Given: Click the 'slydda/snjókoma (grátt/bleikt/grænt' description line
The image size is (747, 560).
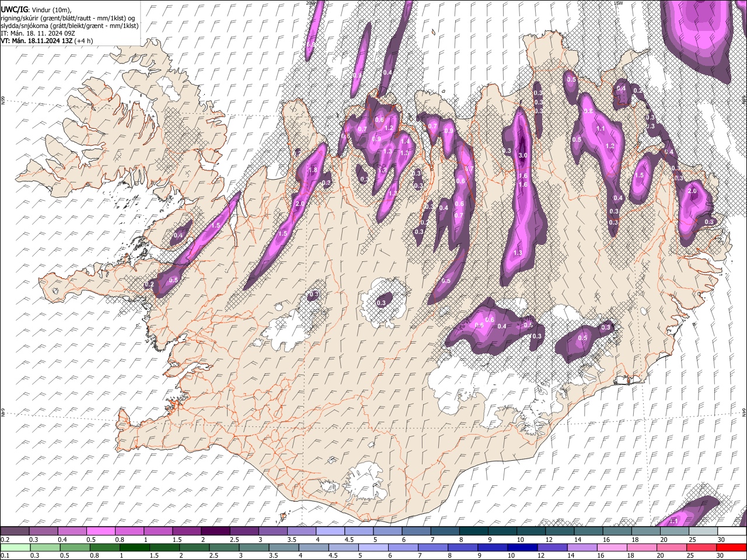Looking at the screenshot, I should [x=70, y=26].
